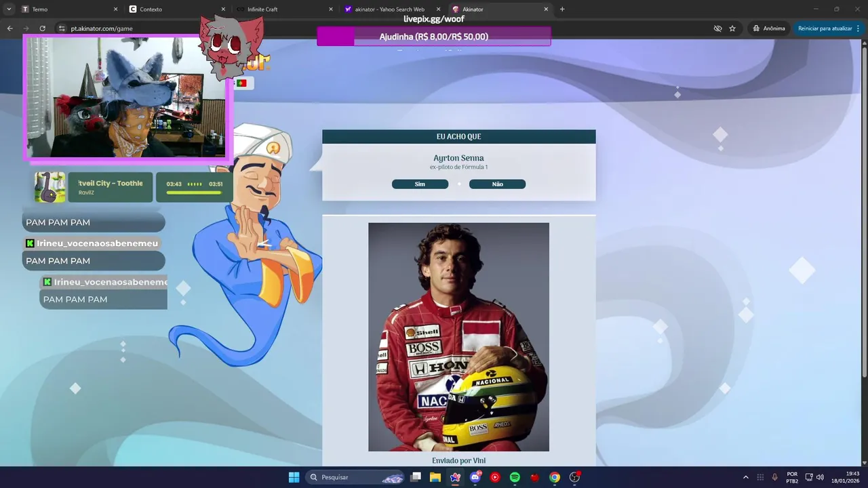The image size is (868, 488).
Task: Click the Enviado por Vini caption
Action: click(x=458, y=461)
